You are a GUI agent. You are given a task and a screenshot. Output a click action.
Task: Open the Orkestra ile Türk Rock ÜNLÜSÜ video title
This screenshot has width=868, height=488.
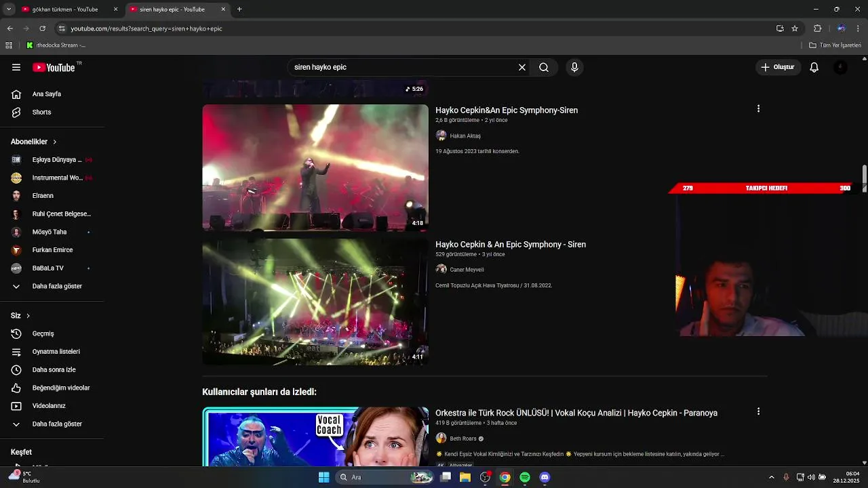point(576,413)
